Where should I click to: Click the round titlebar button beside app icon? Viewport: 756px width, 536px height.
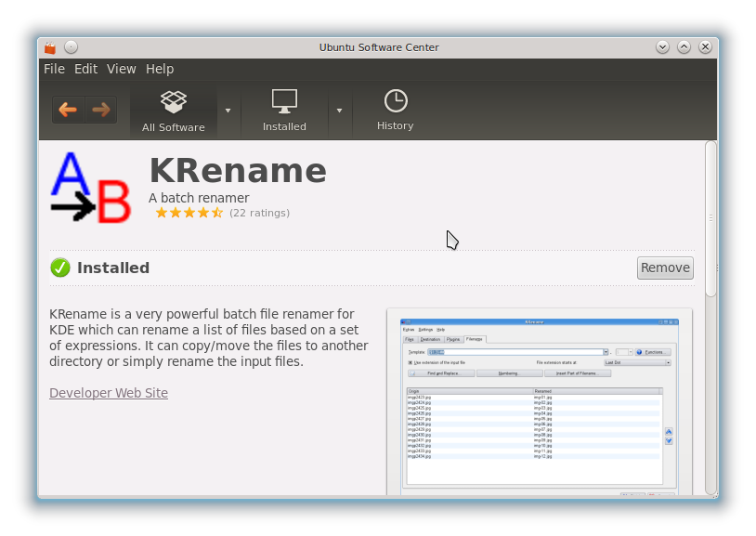pos(71,47)
